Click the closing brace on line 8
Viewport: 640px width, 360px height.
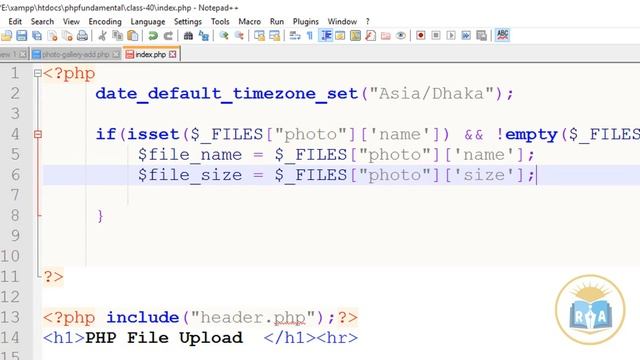(100, 216)
